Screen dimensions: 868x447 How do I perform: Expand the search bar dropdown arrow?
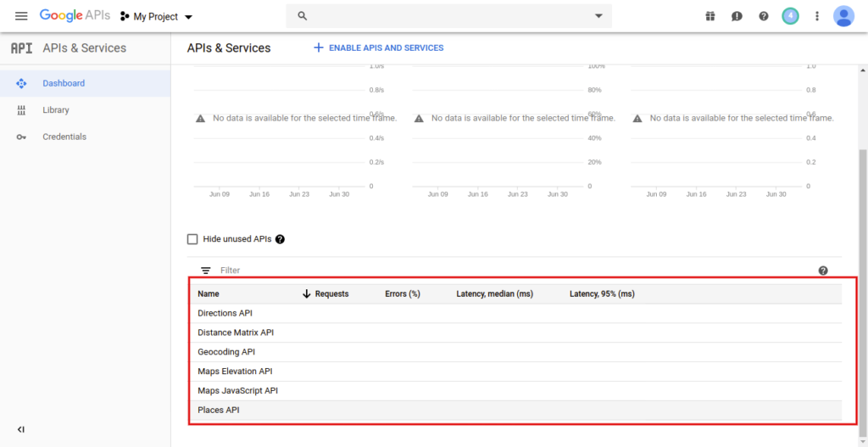598,16
